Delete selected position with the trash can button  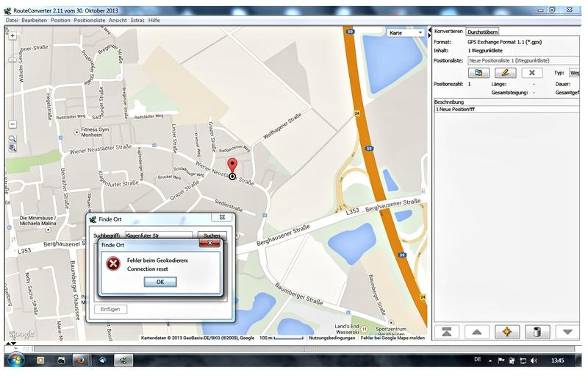[537, 332]
